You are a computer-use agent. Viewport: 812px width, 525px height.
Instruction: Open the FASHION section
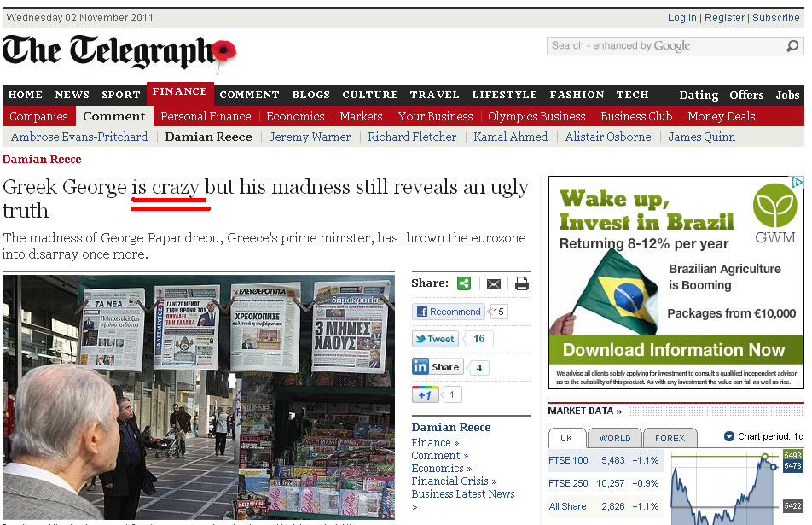577,95
